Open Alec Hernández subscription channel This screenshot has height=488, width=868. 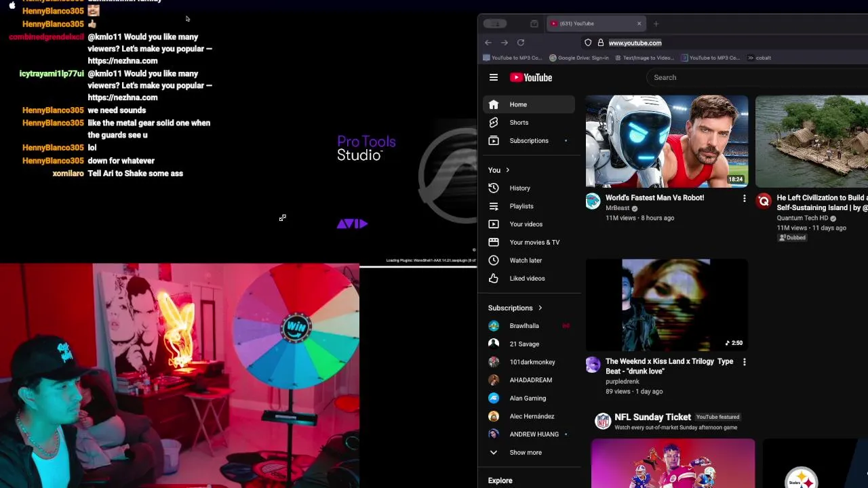pos(529,416)
